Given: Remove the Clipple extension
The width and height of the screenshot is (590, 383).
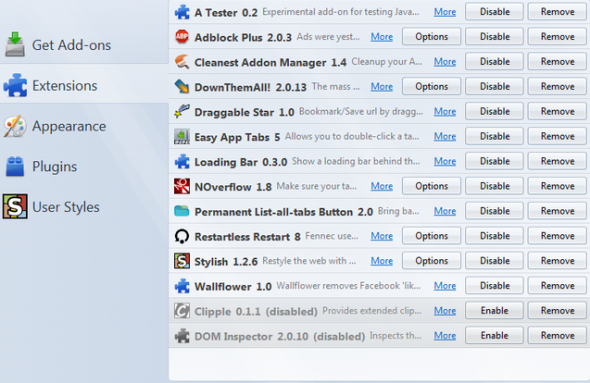Looking at the screenshot, I should (x=557, y=310).
